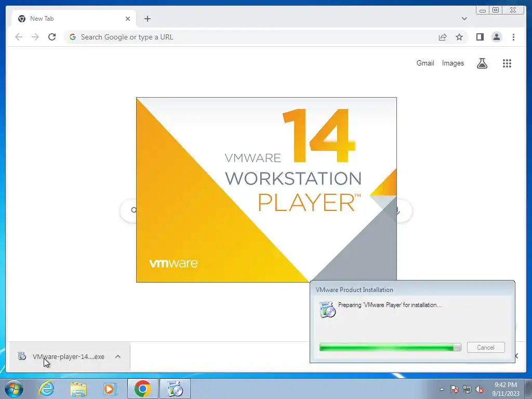Viewport: 532px width, 399px height.
Task: Open the Gmail link
Action: point(425,63)
